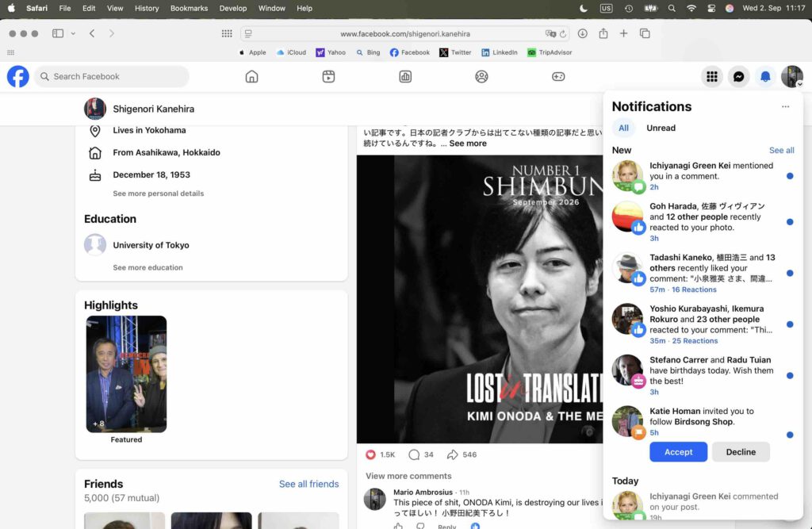
Task: Open Safari Start Page grid icon
Action: coord(227,33)
